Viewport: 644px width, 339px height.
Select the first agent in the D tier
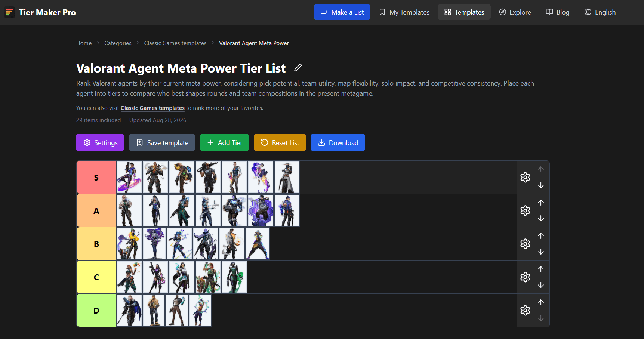(129, 310)
